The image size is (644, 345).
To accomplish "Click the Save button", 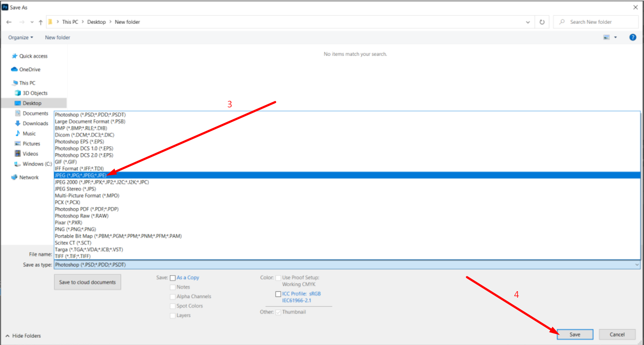I will 575,334.
